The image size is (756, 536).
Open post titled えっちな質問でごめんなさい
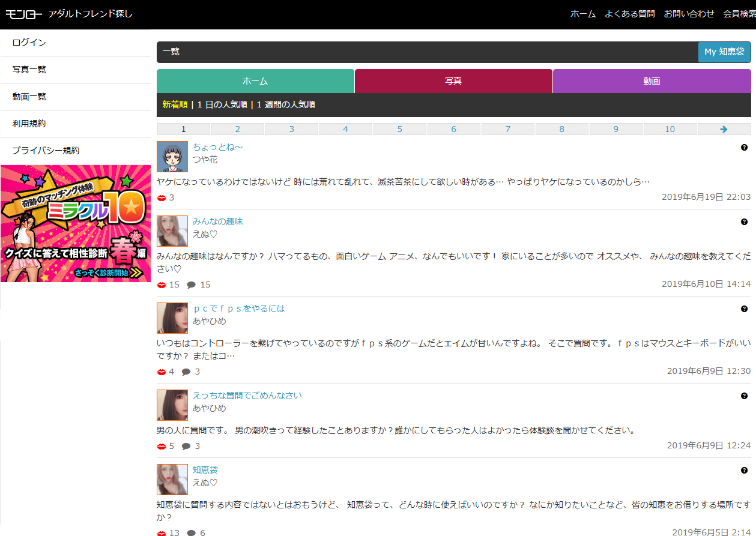tap(247, 396)
